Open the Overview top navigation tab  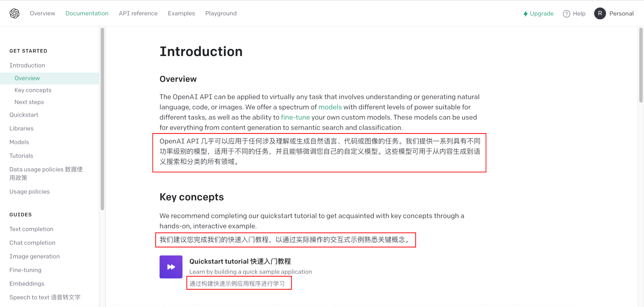[42, 14]
